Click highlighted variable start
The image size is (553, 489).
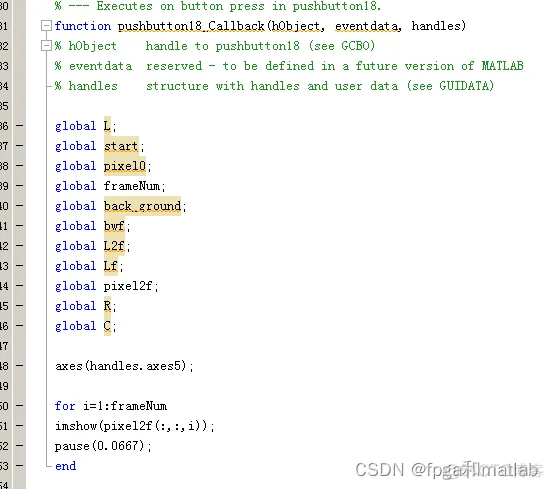point(121,146)
